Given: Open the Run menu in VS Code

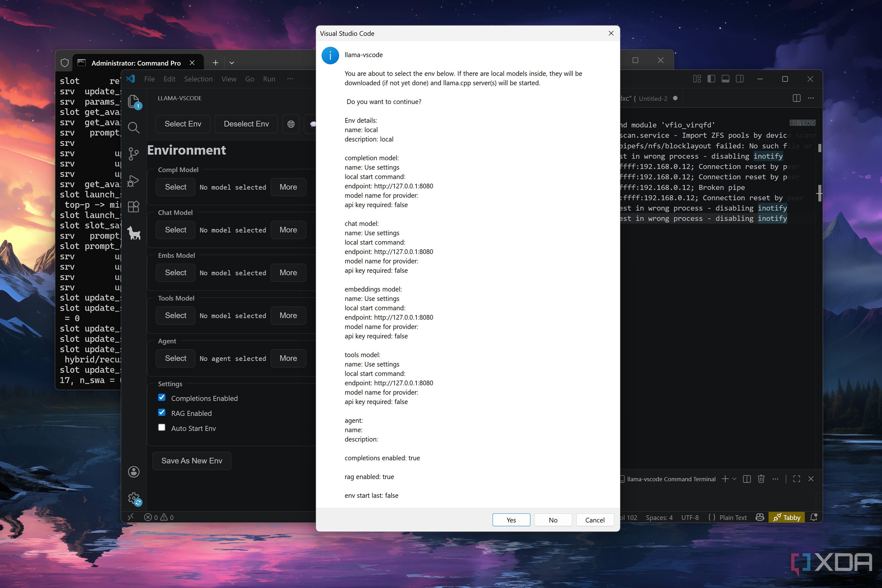Looking at the screenshot, I should tap(269, 79).
